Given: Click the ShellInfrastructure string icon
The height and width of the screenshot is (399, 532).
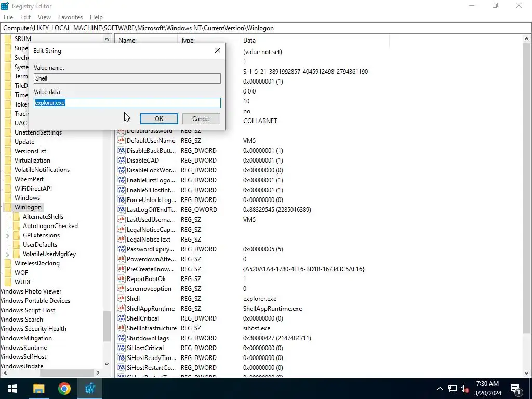Looking at the screenshot, I should coord(122,328).
